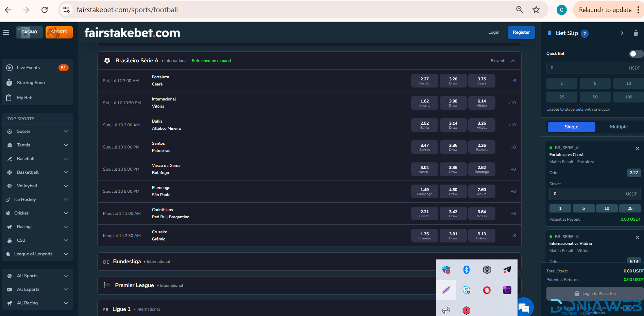
Task: Select Botafogo odds 2.52
Action: click(x=481, y=169)
